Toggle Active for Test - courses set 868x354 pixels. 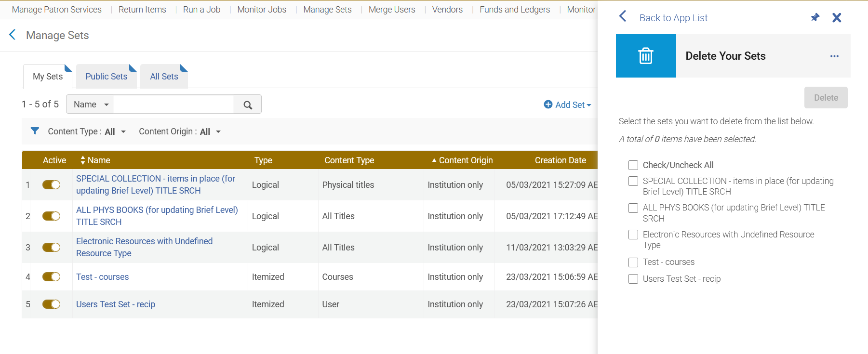(51, 276)
